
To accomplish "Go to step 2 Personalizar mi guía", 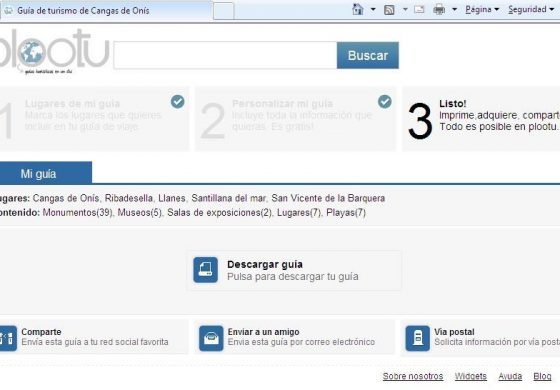I will point(295,119).
